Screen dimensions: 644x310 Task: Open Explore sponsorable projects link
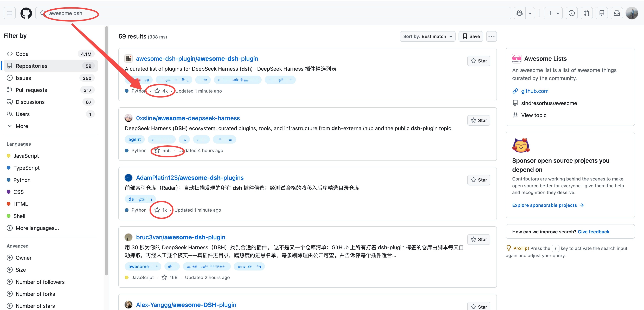point(548,205)
